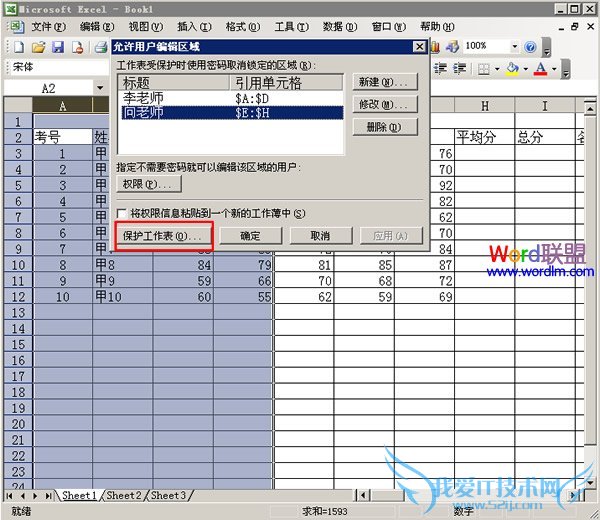Click the permission icon beside the Save icon
This screenshot has width=600, height=520.
point(77,47)
